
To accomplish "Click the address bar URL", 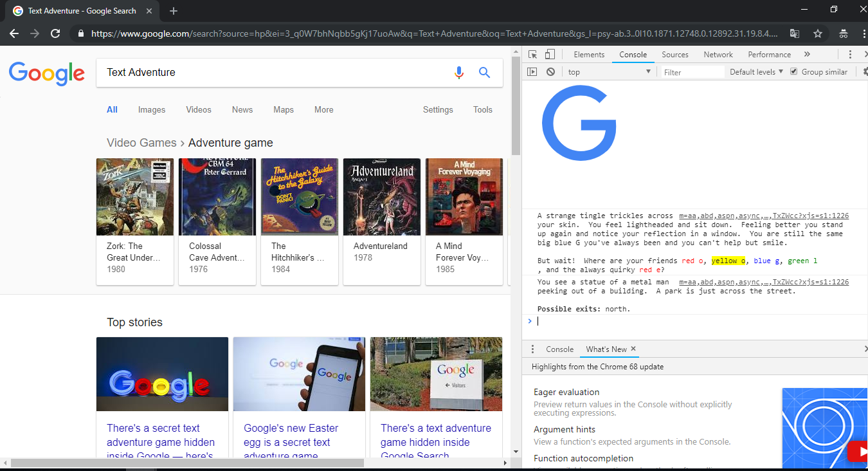I will point(434,33).
